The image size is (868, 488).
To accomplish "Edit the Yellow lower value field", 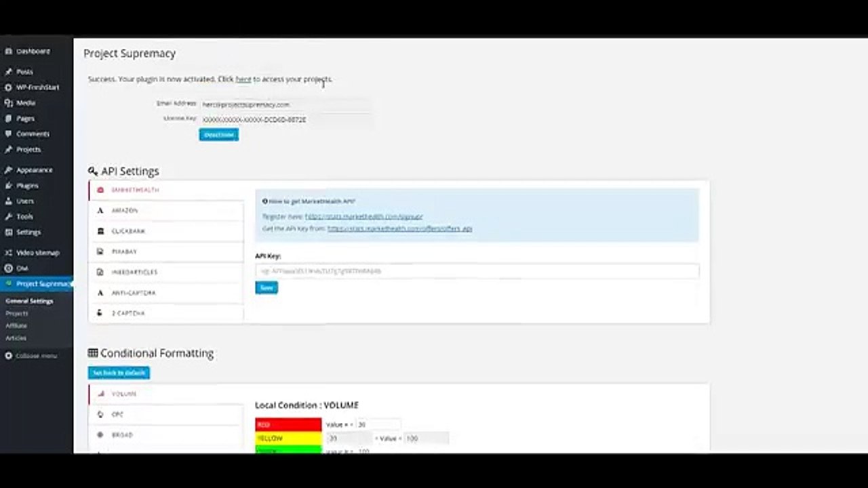I will point(350,439).
